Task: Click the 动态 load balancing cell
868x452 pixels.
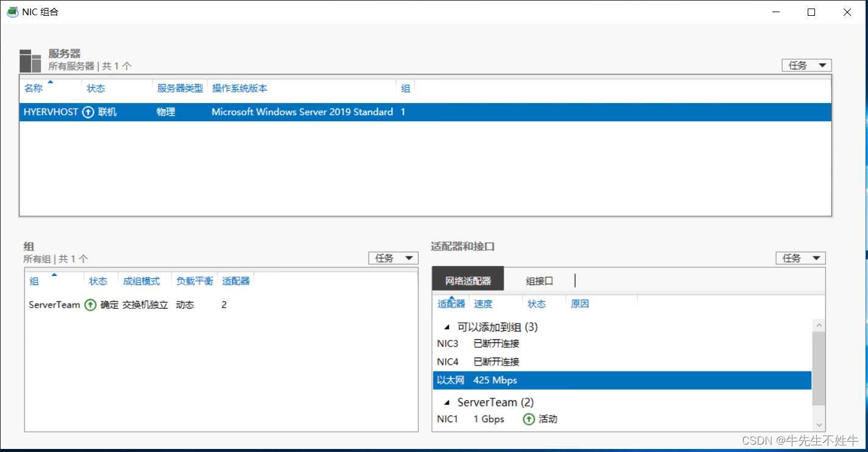Action: (185, 305)
